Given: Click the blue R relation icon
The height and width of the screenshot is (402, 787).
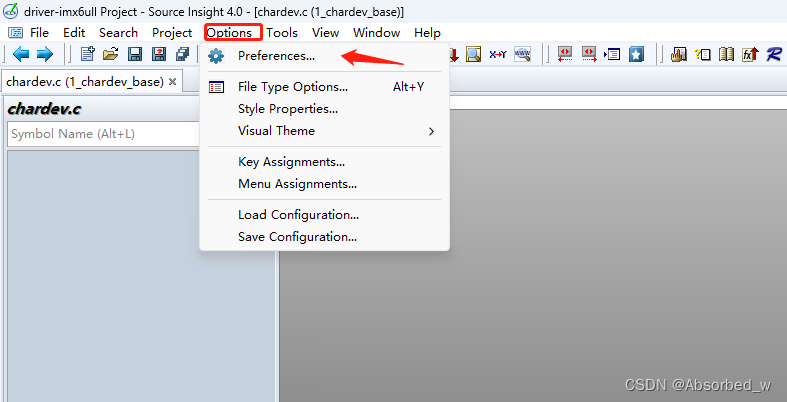Looking at the screenshot, I should coord(774,54).
